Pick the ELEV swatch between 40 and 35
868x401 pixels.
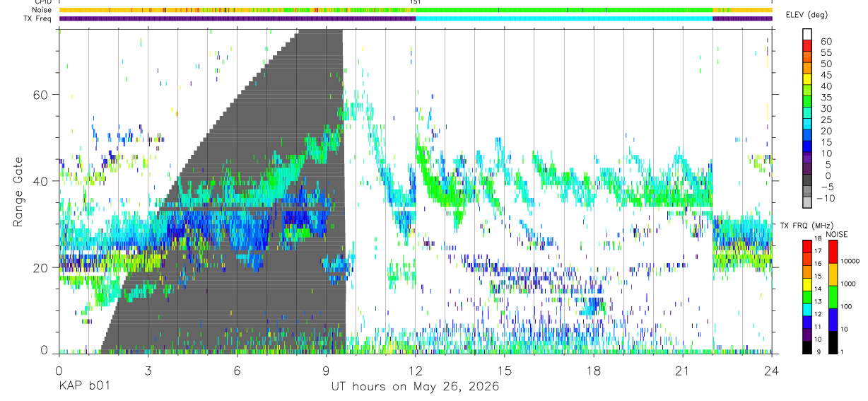tap(807, 91)
